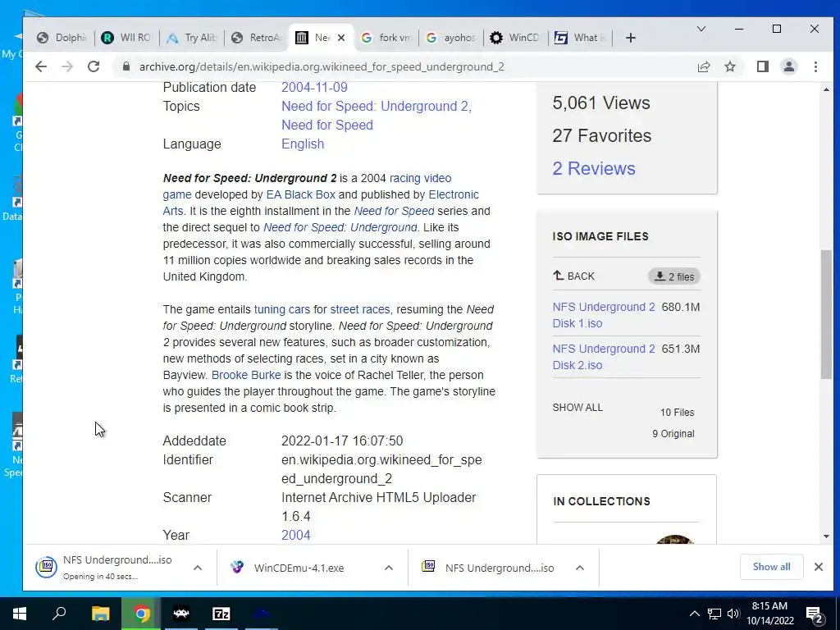Click the 10 Files count
Image resolution: width=840 pixels, height=630 pixels.
pyautogui.click(x=677, y=413)
